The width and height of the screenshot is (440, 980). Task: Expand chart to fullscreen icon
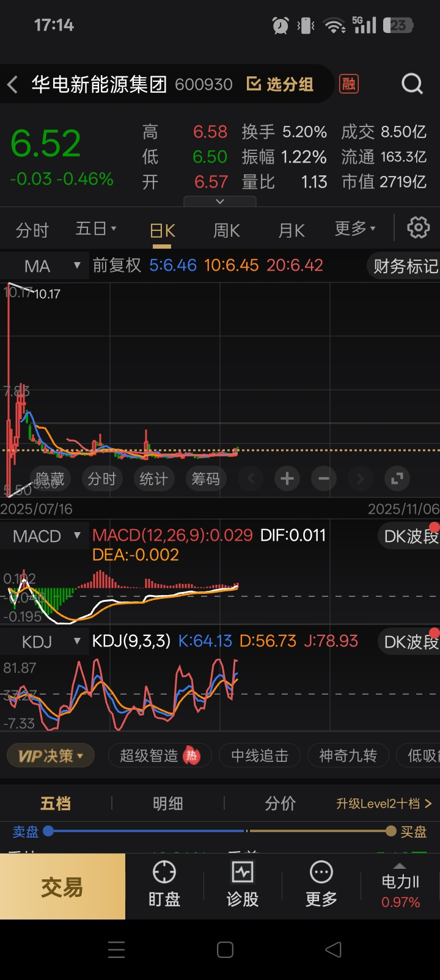point(397,478)
